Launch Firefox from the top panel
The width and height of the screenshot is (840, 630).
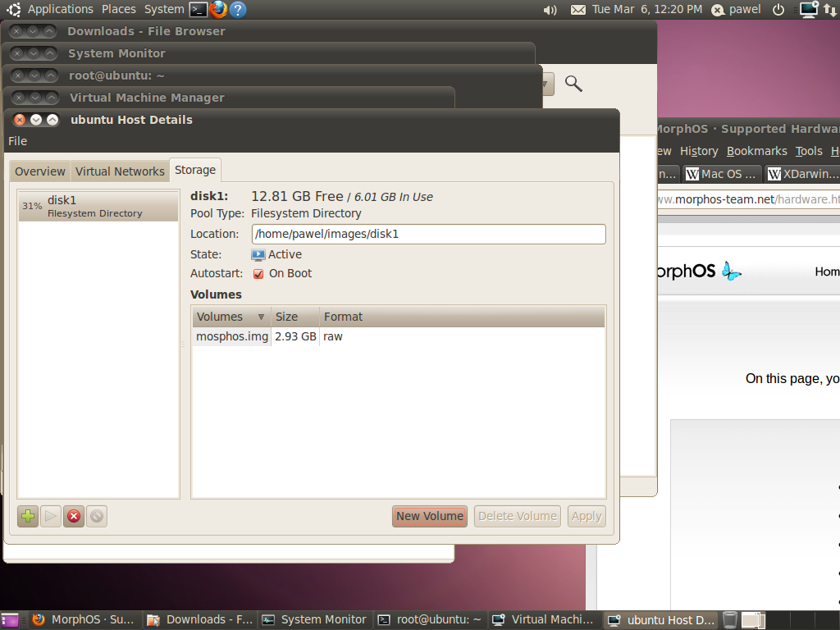click(218, 10)
